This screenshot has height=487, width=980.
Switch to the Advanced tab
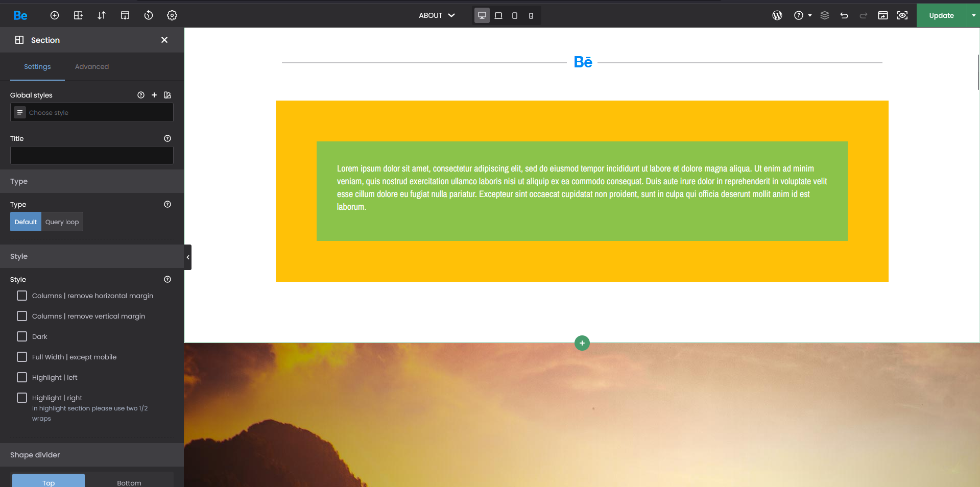coord(92,66)
